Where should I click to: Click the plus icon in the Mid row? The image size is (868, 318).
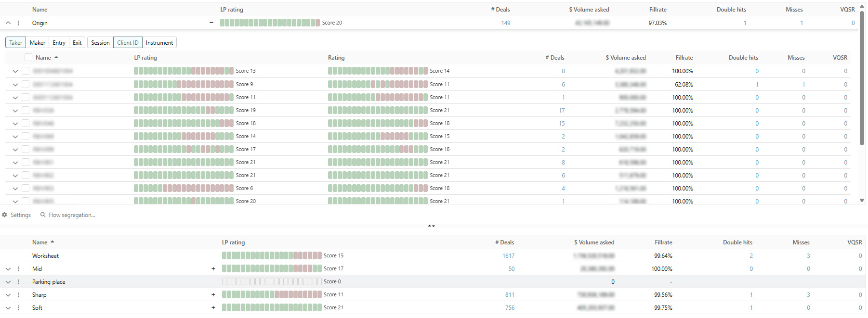click(x=213, y=269)
